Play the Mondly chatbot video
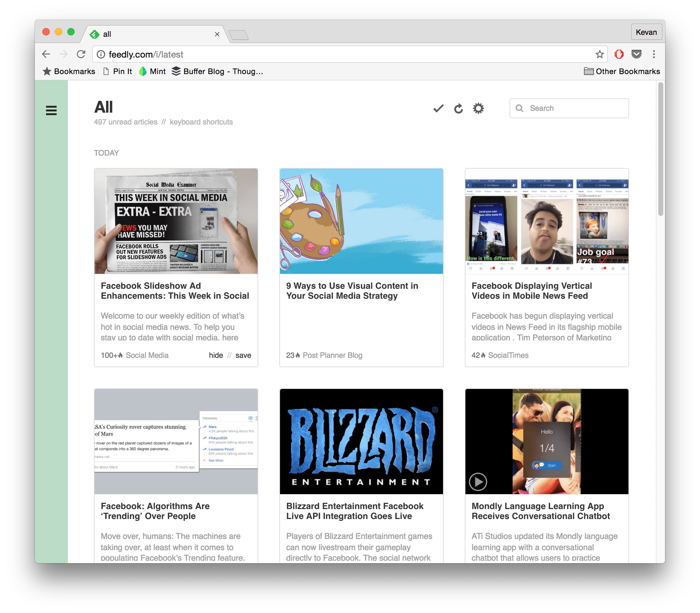The width and height of the screenshot is (700, 613). [x=478, y=482]
